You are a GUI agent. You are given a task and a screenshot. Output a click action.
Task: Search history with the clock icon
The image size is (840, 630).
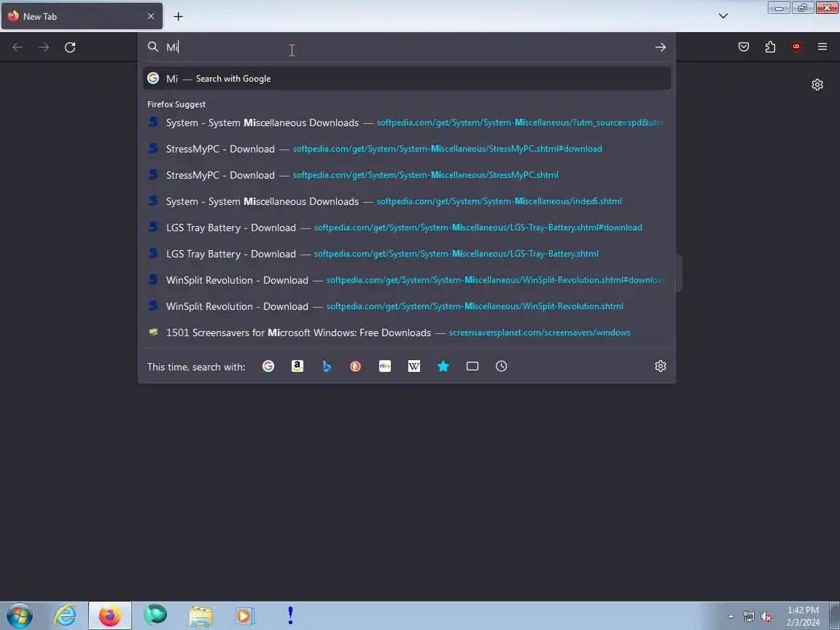501,366
